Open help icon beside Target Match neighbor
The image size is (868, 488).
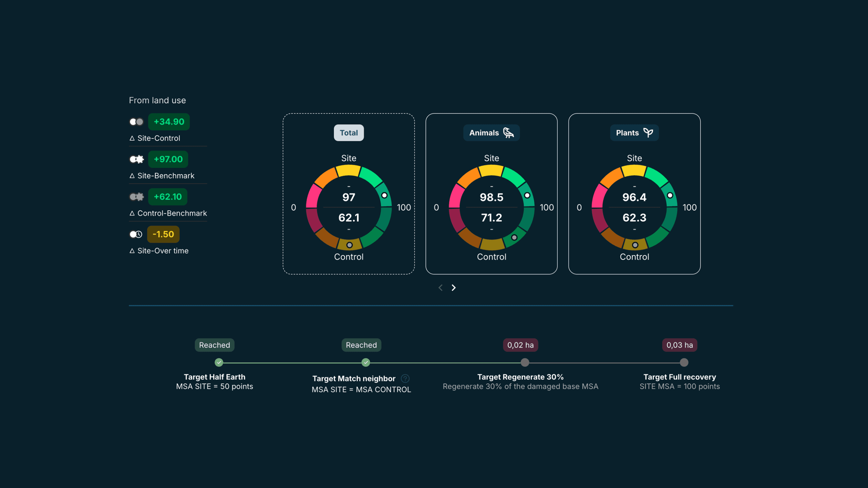click(x=405, y=378)
